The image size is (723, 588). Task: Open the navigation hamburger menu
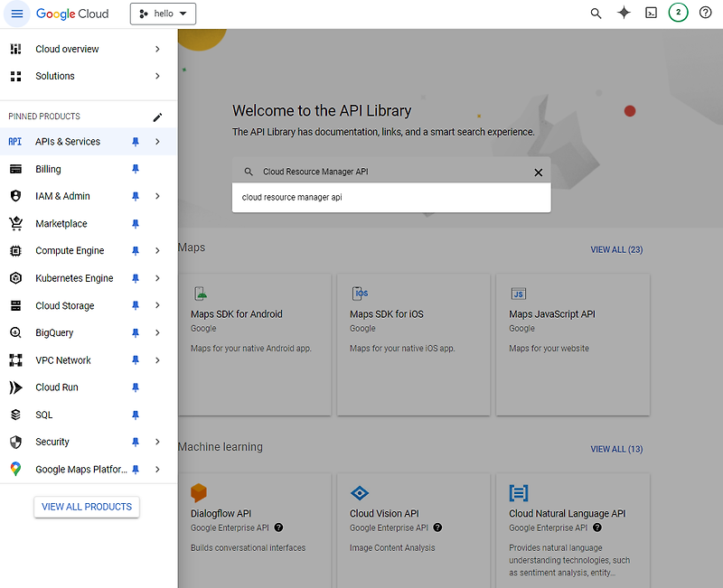(x=15, y=14)
